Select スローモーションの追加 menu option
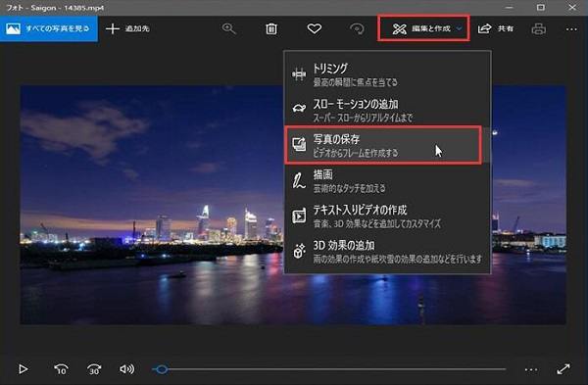588x385 pixels. (387, 111)
